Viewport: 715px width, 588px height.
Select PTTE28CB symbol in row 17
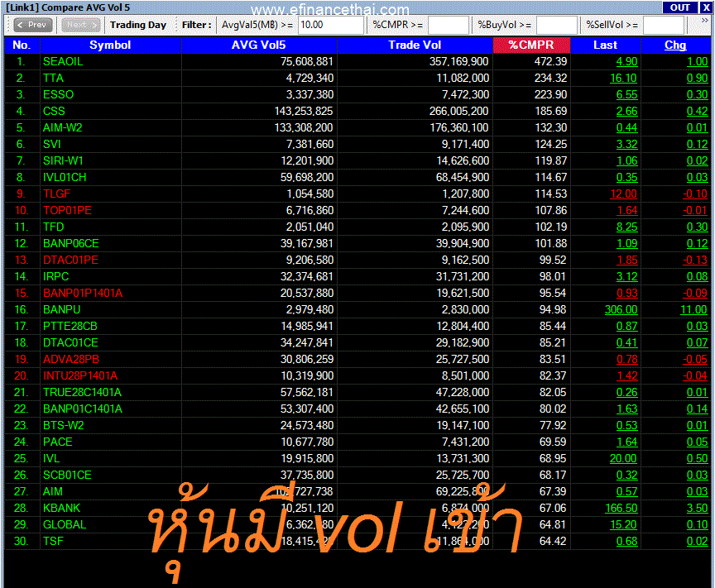[70, 327]
